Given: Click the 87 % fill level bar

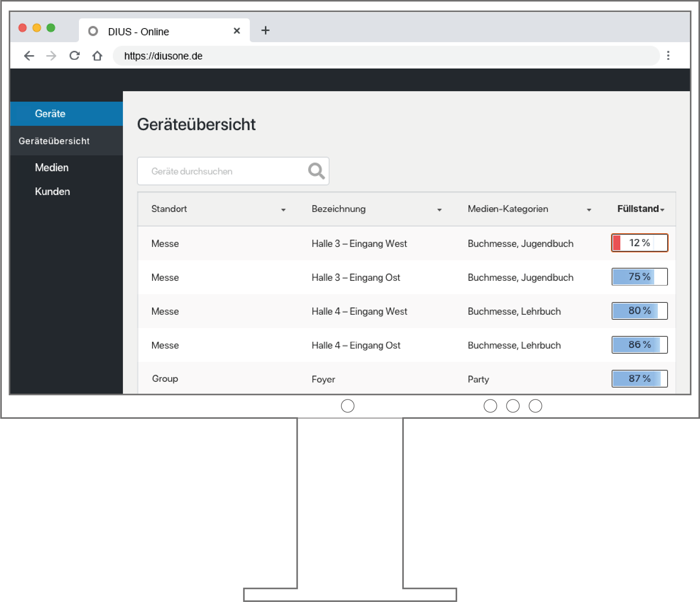Looking at the screenshot, I should (x=639, y=379).
